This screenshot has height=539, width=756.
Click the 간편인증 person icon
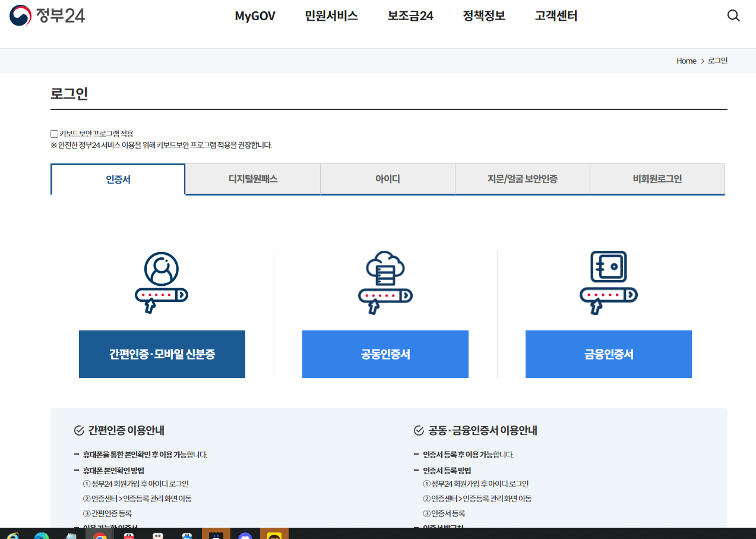(x=162, y=283)
